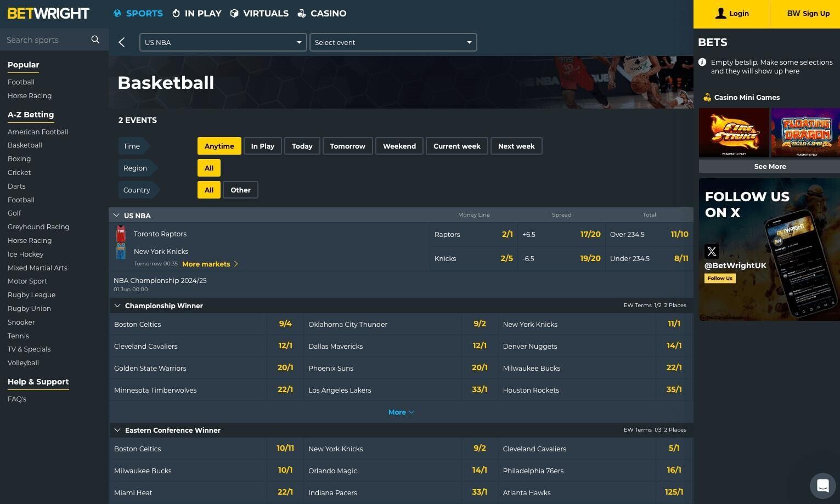
Task: Open More markets for Raptors vs Knicks
Action: [210, 264]
